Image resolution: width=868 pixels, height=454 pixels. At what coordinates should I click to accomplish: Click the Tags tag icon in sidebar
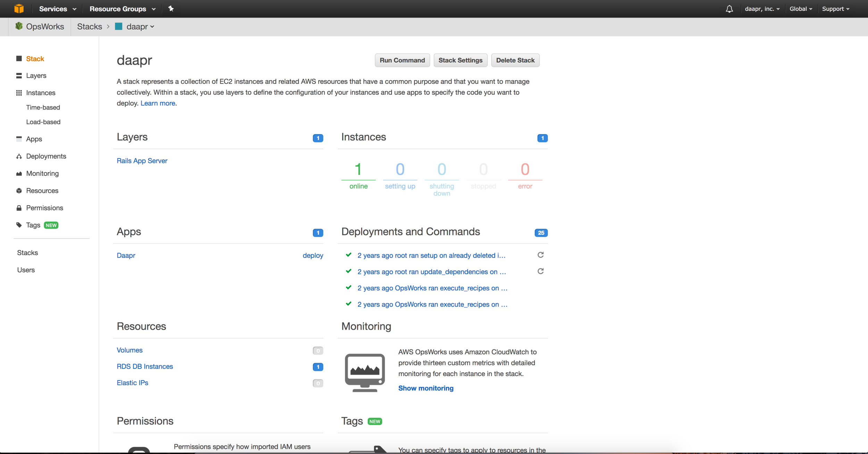click(x=19, y=225)
